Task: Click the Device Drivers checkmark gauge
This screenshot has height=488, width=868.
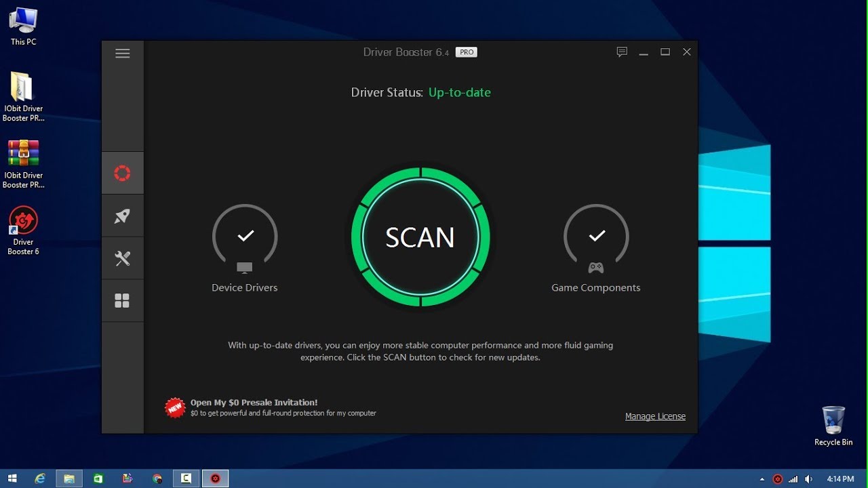Action: click(245, 237)
